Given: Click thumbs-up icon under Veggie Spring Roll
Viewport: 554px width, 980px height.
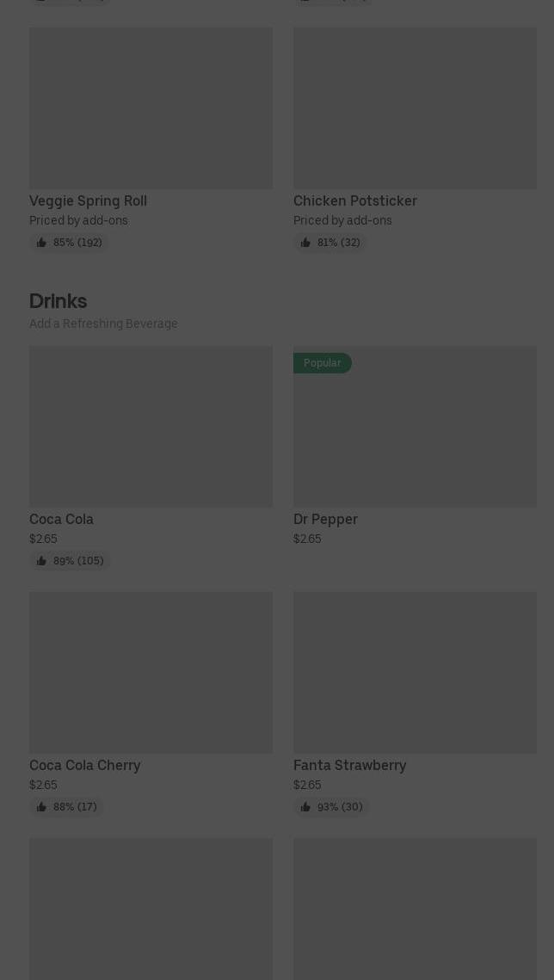Looking at the screenshot, I should (x=41, y=243).
